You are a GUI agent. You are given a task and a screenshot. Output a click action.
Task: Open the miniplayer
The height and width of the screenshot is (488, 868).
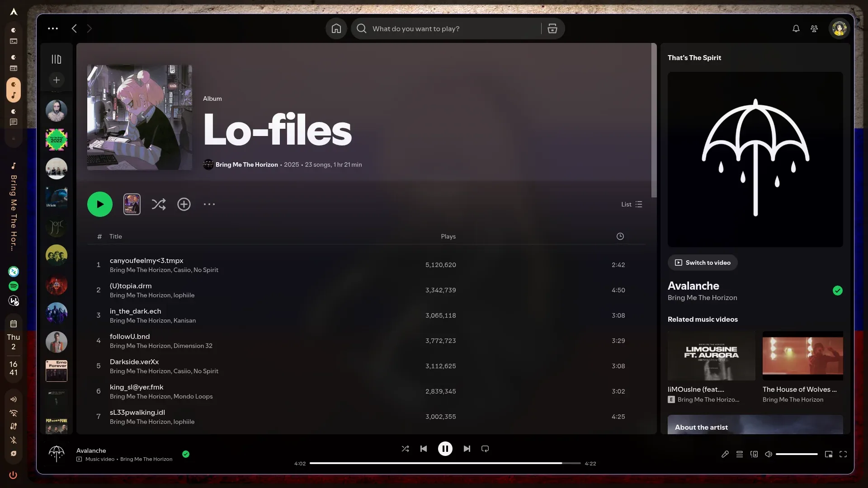829,454
